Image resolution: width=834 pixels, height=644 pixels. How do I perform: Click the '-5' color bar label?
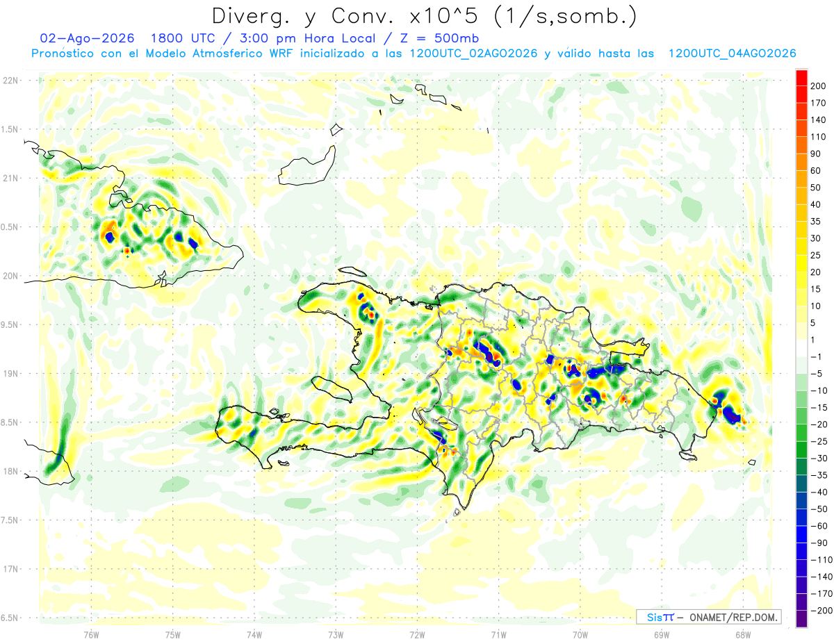[x=816, y=374]
